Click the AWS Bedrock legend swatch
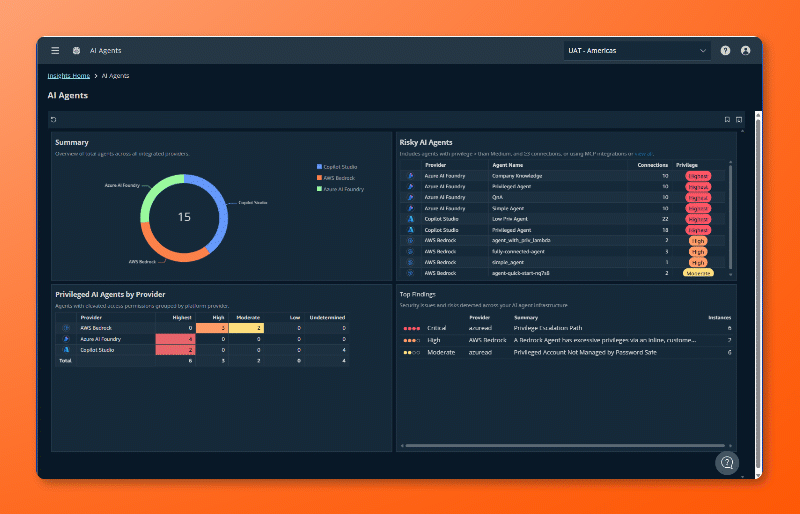 (319, 178)
